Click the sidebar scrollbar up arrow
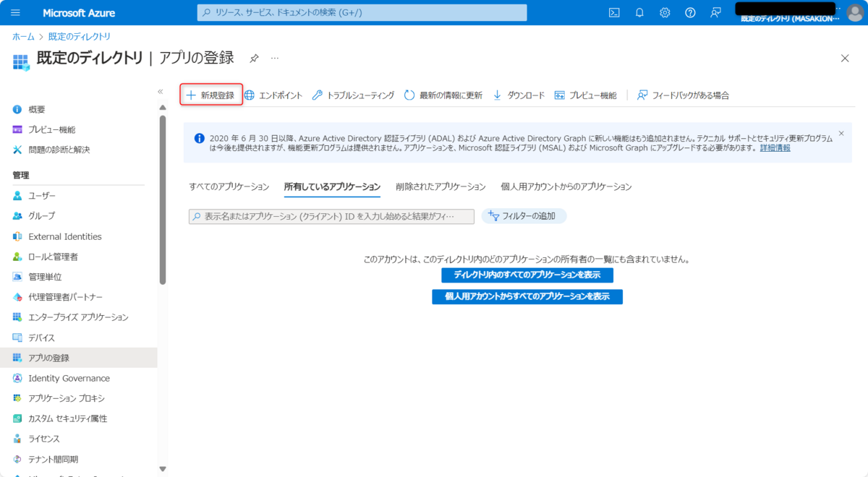The width and height of the screenshot is (868, 477). point(163,108)
